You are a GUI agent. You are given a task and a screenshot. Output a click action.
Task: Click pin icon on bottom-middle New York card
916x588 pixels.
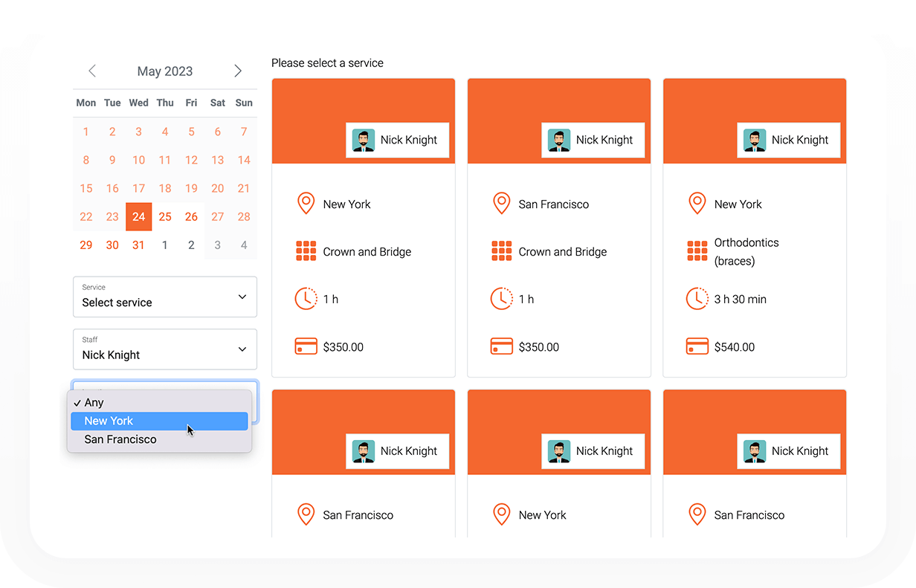pyautogui.click(x=501, y=514)
